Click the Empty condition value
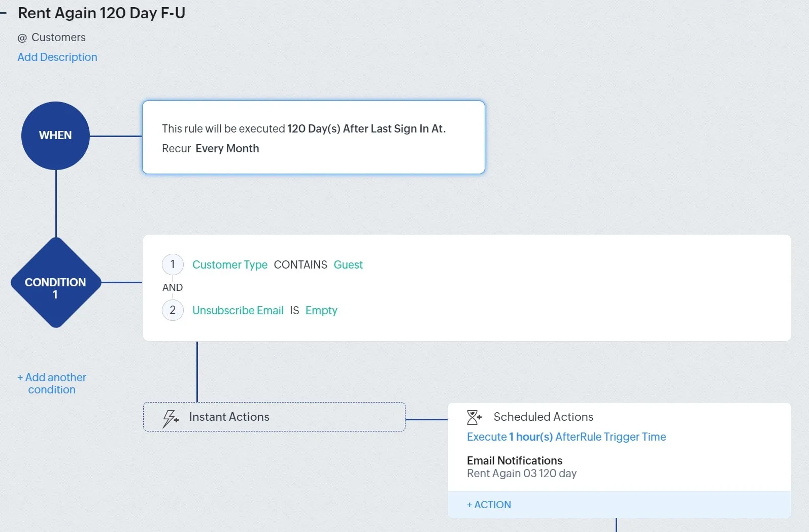Image resolution: width=809 pixels, height=532 pixels. point(321,310)
